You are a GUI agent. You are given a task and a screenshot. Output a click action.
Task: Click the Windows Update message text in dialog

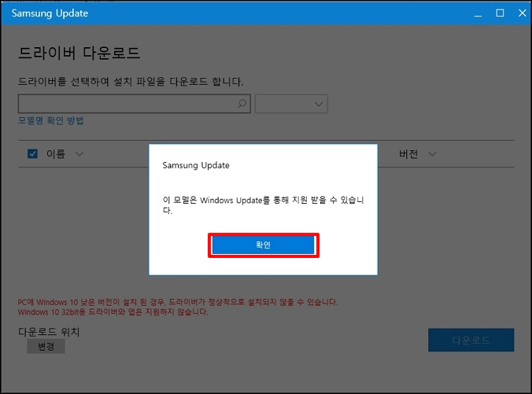point(264,204)
